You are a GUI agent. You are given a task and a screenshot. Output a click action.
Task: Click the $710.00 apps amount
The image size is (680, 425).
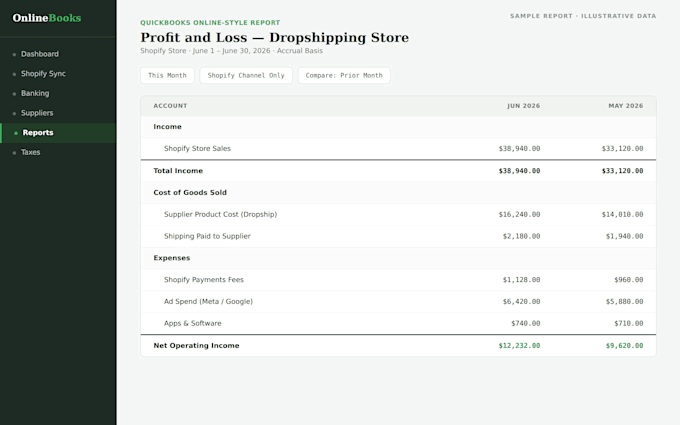629,324
